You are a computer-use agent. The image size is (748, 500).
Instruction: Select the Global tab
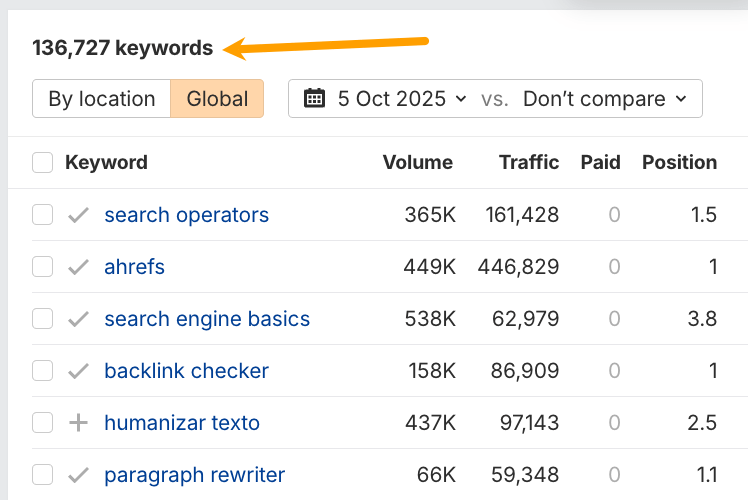pos(217,99)
